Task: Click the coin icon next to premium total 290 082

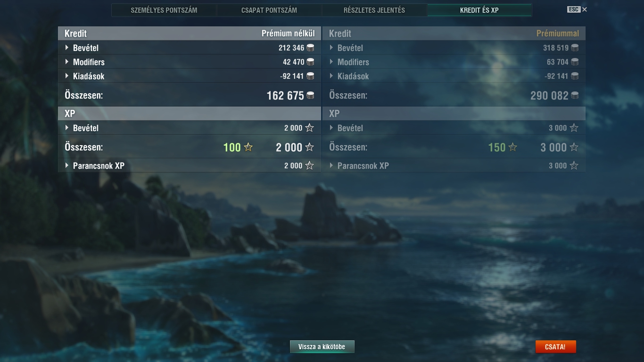Action: (575, 95)
